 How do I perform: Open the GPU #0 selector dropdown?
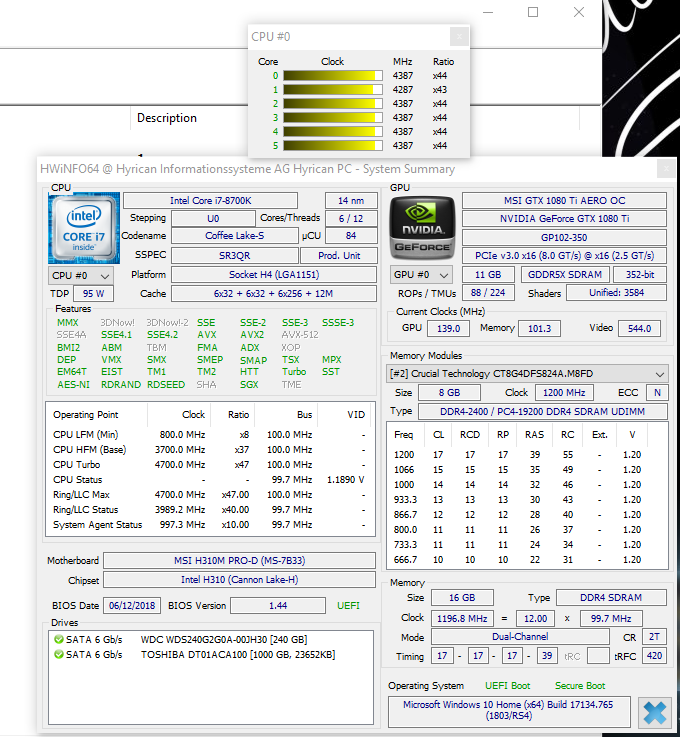(422, 274)
